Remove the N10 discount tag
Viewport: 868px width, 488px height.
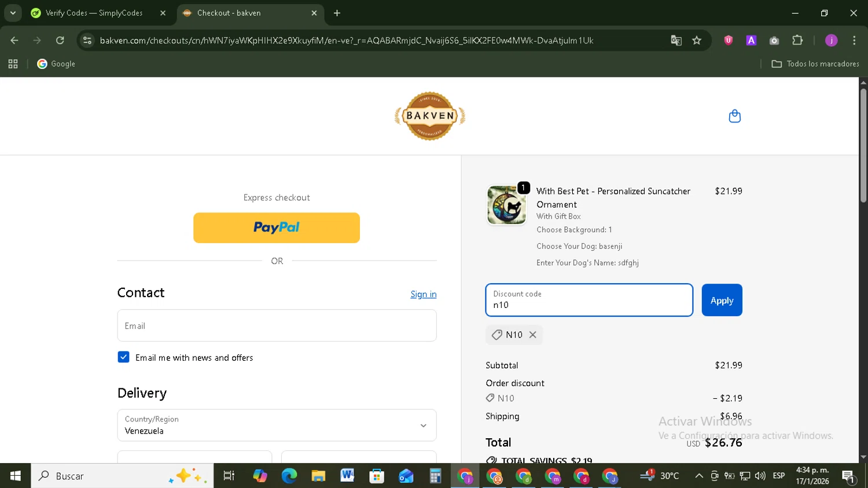(533, 335)
